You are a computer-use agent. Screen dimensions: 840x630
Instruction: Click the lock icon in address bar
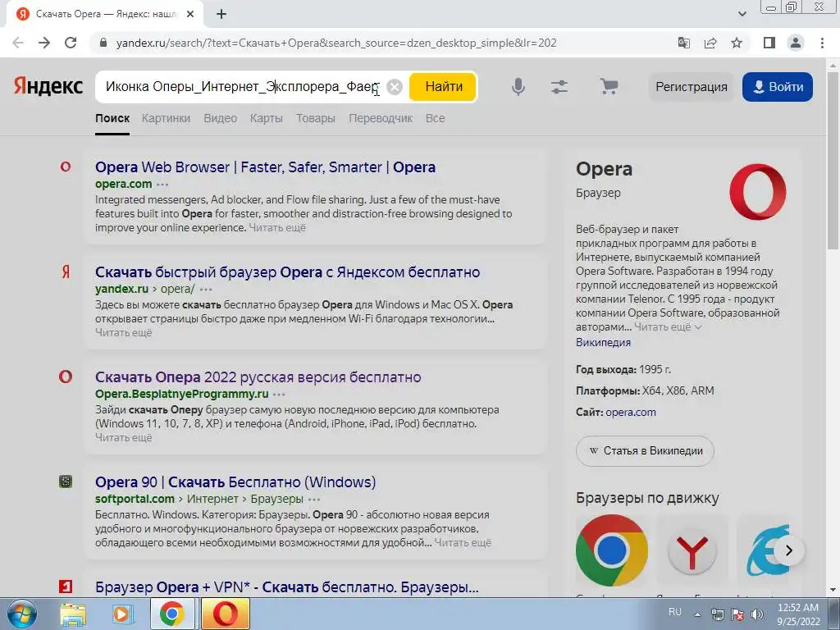click(x=104, y=43)
